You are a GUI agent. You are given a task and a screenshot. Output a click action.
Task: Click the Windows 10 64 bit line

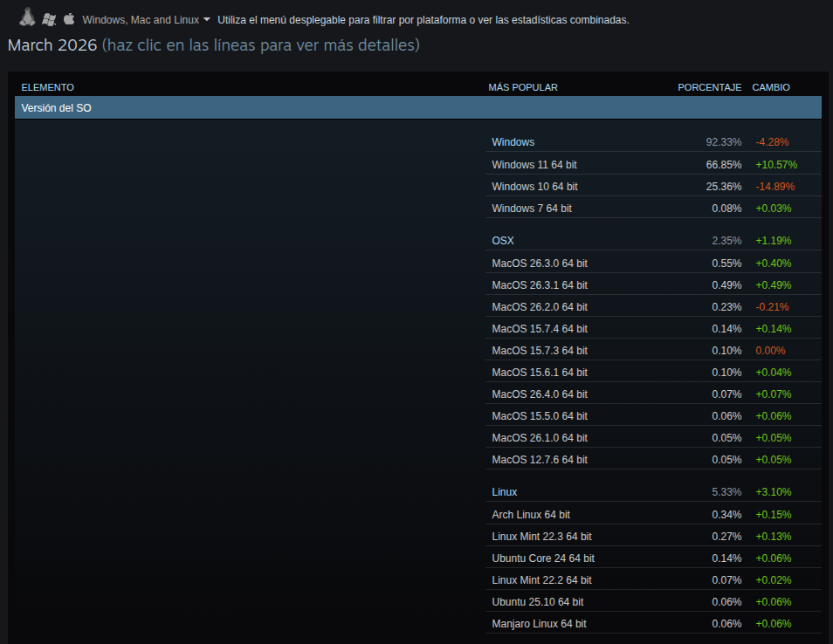pos(534,186)
